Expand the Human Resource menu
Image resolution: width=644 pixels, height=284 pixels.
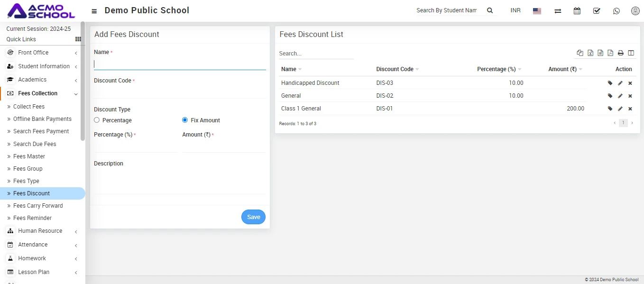(x=40, y=231)
